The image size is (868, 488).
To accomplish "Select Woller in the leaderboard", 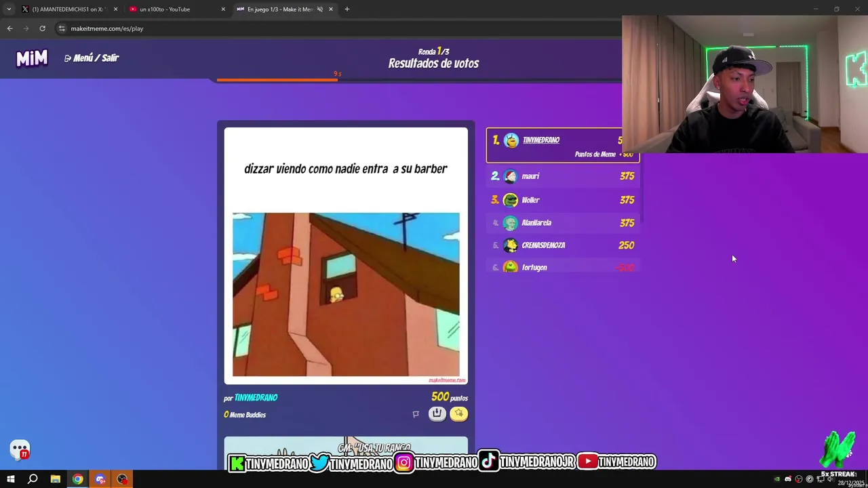I will (562, 200).
